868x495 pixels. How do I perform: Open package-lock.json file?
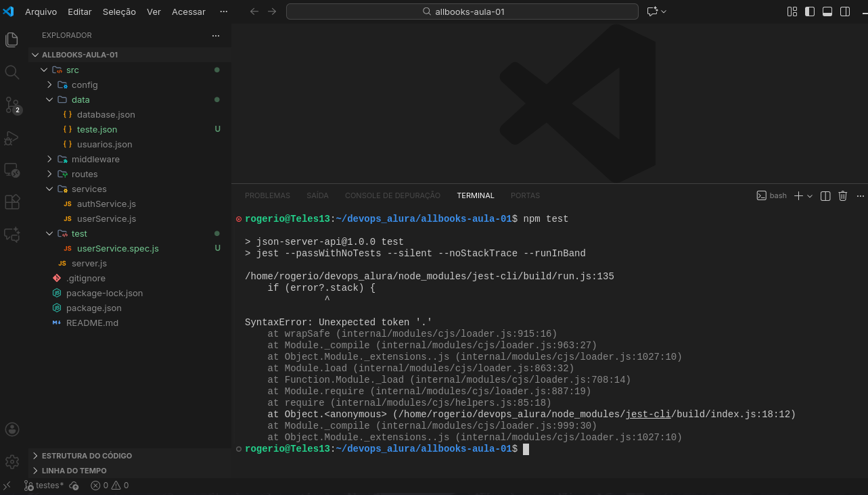[130, 293]
